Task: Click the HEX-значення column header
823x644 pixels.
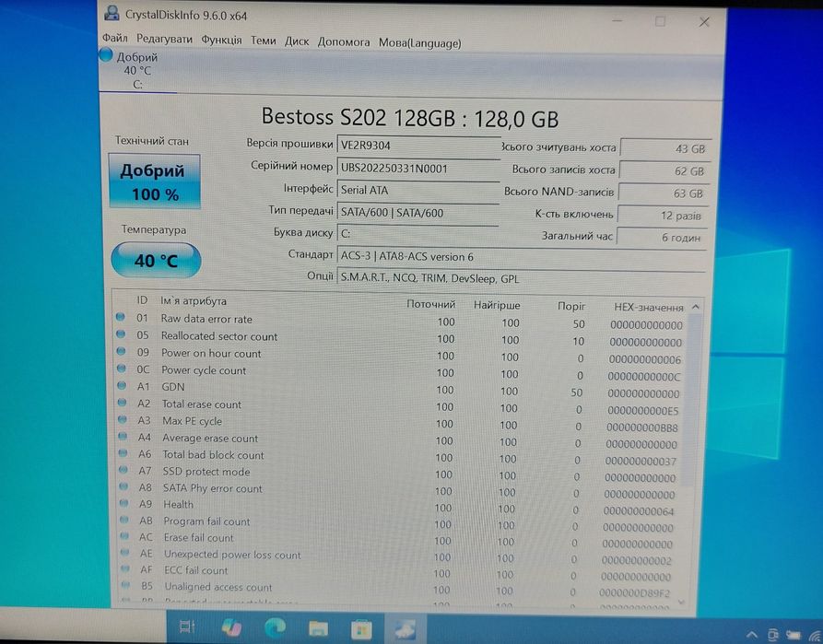Action: click(649, 308)
